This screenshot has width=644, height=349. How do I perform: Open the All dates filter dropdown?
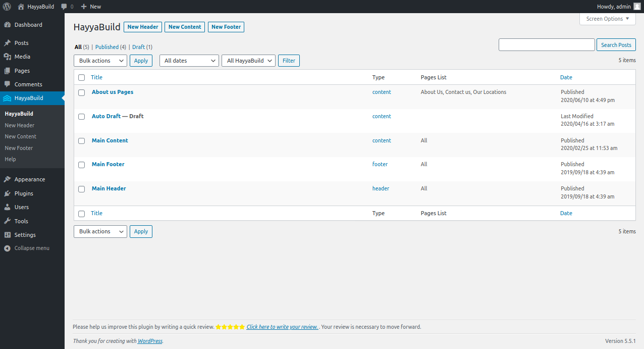[189, 61]
